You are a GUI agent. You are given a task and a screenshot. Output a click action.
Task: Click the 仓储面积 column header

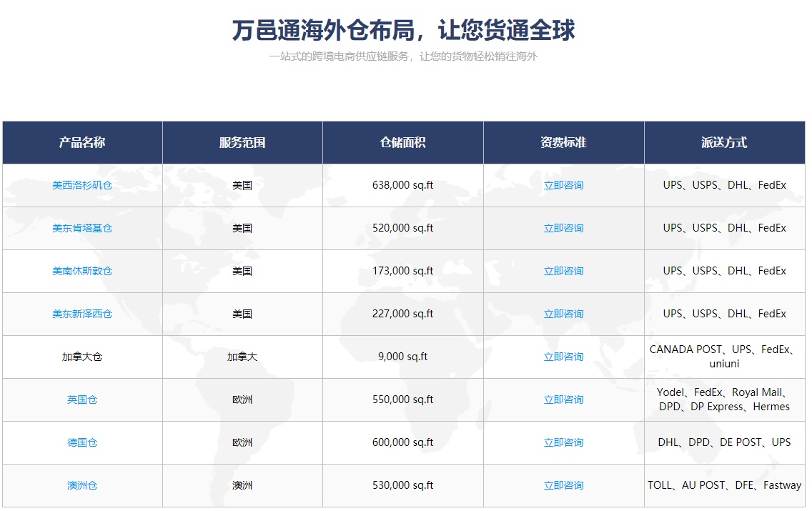point(403,142)
